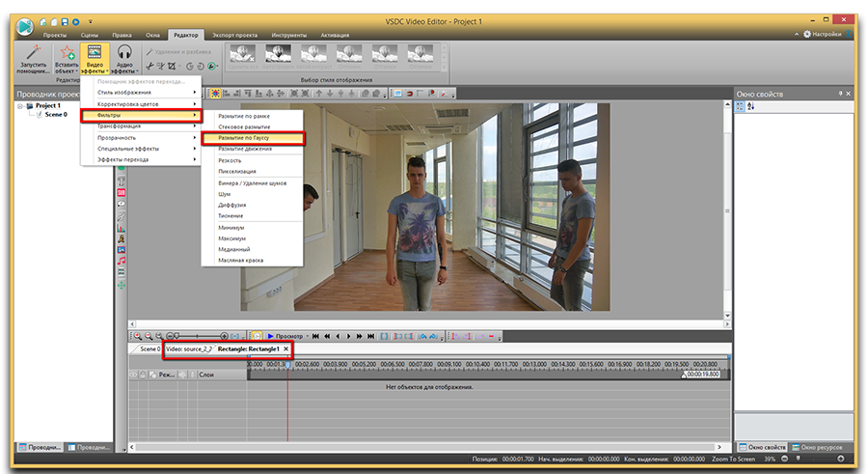Launch the wizard via Запустить помощник
Image resolution: width=868 pixels, height=474 pixels.
tap(33, 59)
